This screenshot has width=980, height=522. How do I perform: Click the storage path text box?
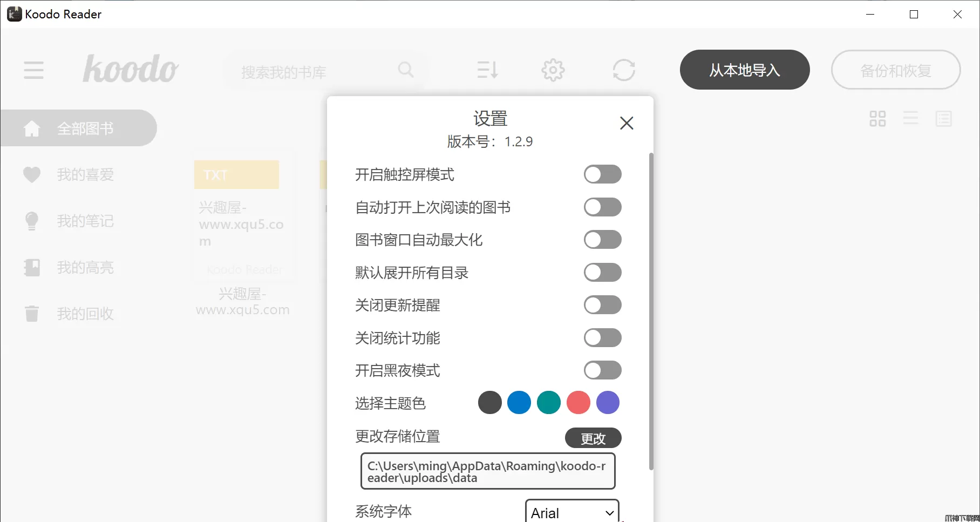point(488,471)
